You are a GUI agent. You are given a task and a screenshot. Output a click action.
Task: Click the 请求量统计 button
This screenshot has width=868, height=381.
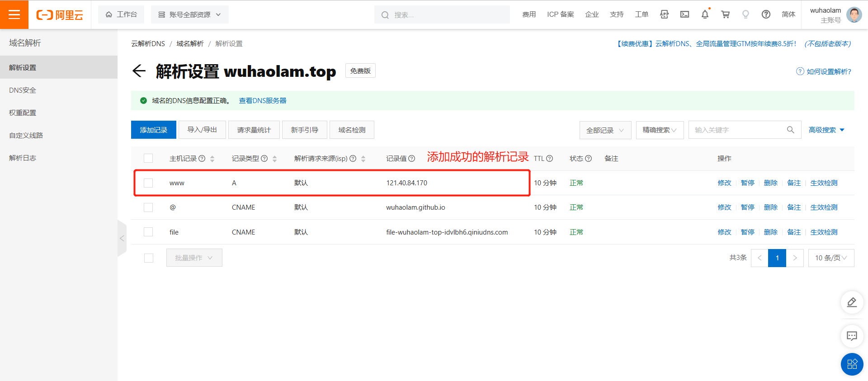click(254, 130)
